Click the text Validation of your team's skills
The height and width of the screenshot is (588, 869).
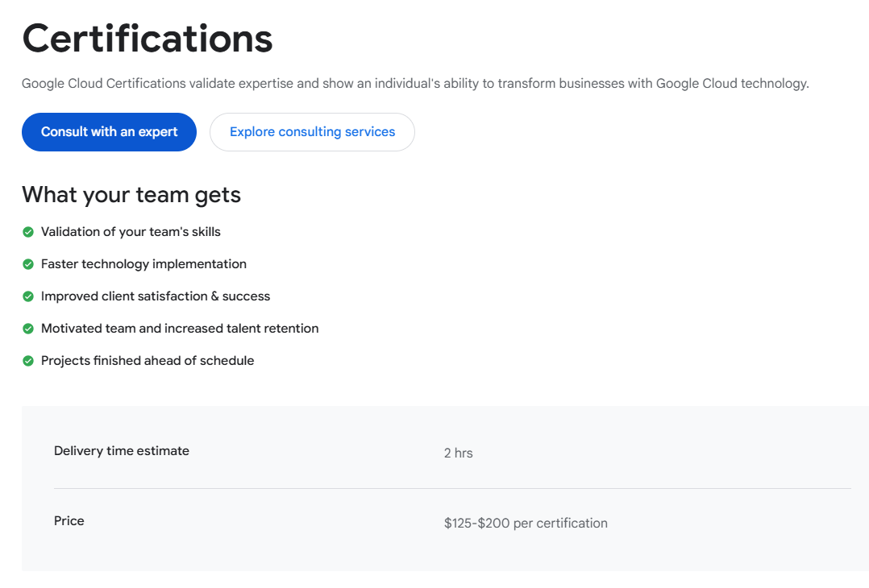(131, 231)
